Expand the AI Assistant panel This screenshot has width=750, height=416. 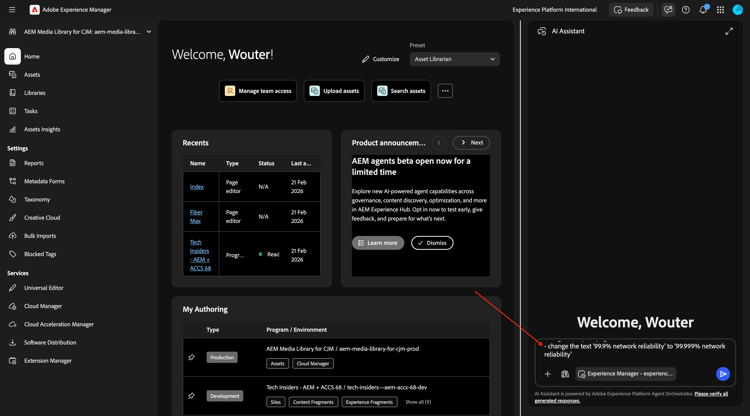[729, 32]
